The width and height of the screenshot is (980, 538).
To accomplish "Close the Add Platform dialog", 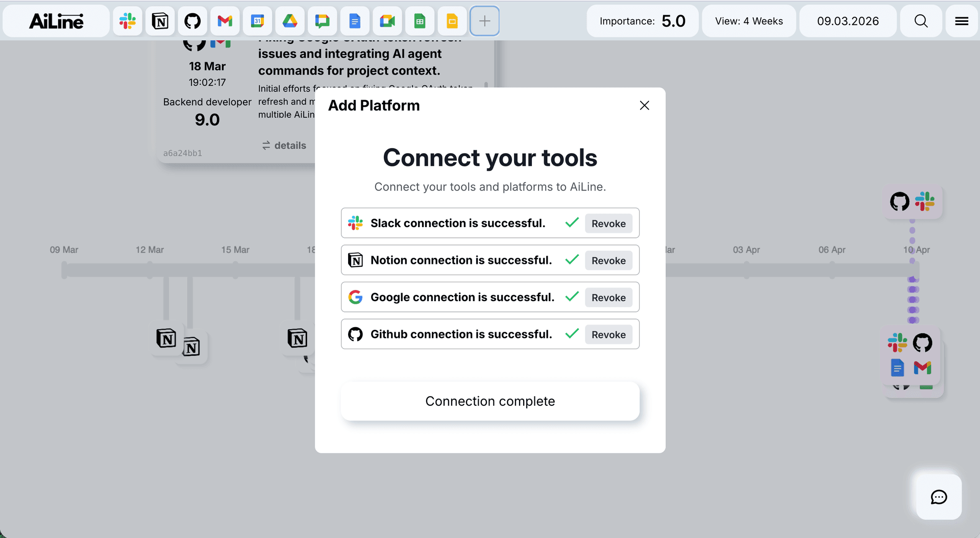I will coord(644,105).
